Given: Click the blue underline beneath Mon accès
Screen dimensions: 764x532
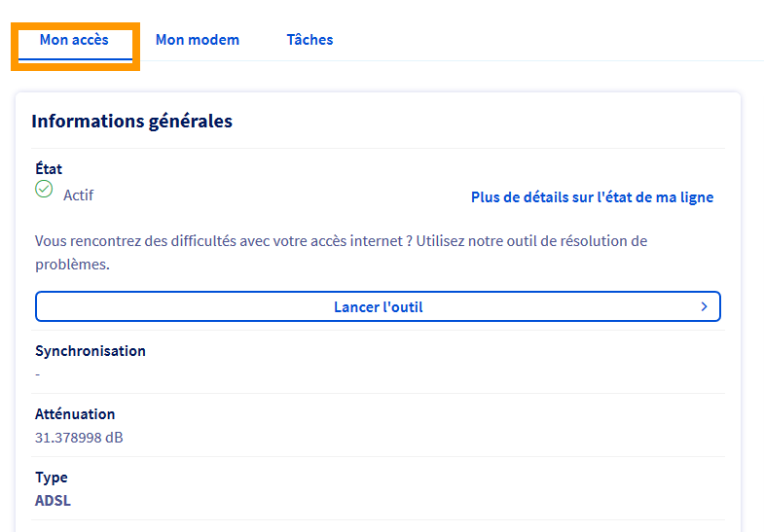Looking at the screenshot, I should tap(75, 59).
